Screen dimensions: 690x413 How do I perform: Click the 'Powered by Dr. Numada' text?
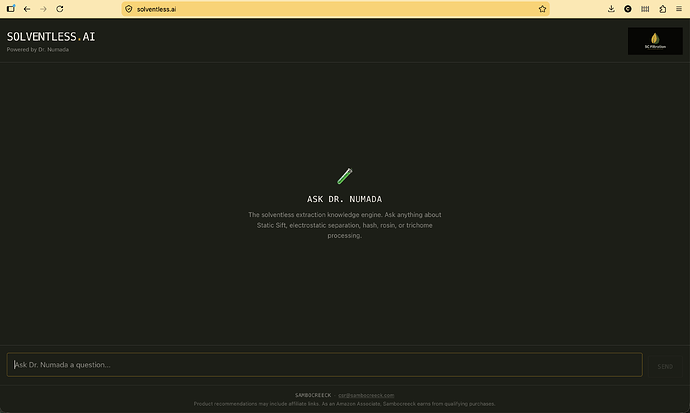point(37,50)
